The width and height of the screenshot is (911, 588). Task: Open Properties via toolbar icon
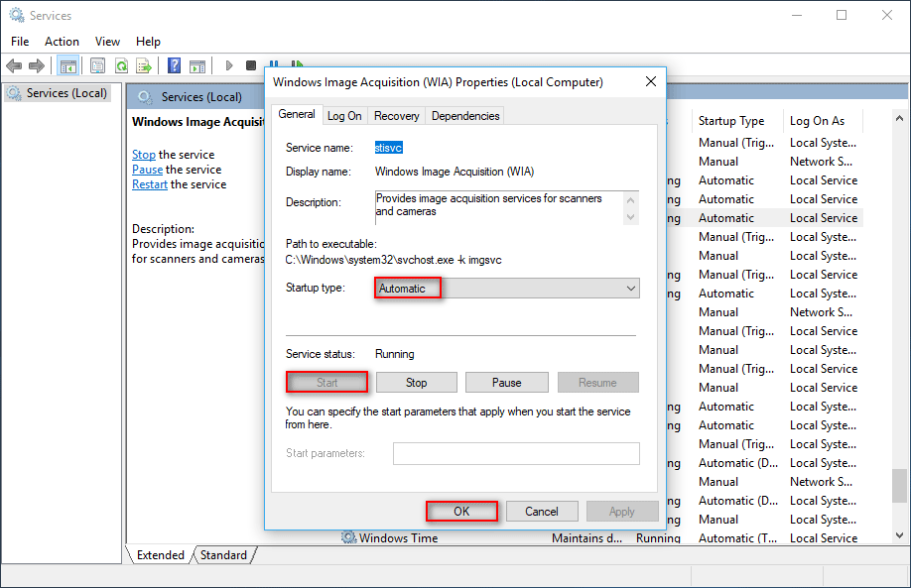(x=97, y=65)
